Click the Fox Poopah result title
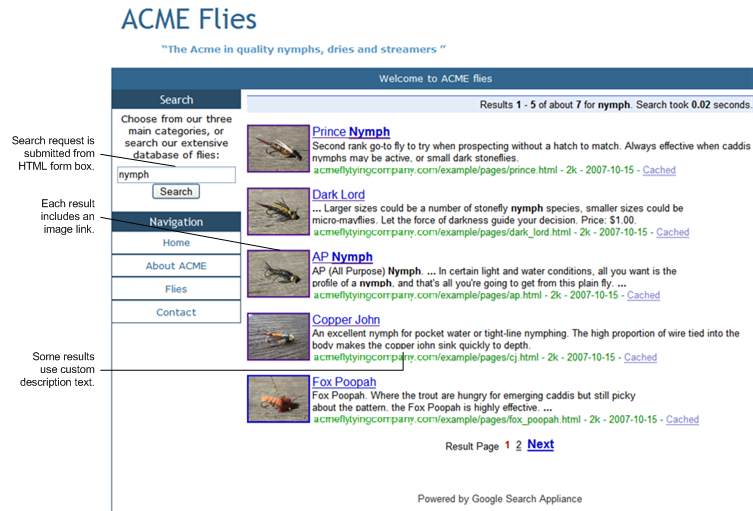The height and width of the screenshot is (511, 753). point(344,382)
